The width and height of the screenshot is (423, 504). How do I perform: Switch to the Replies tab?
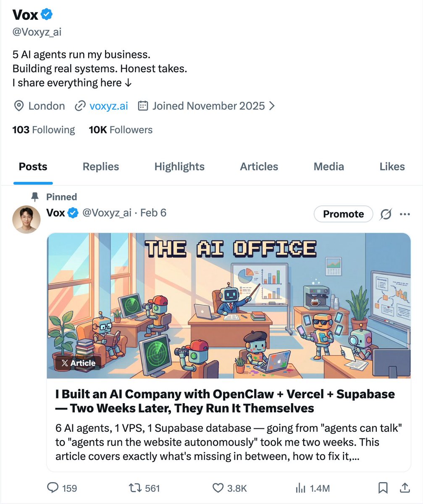(101, 167)
